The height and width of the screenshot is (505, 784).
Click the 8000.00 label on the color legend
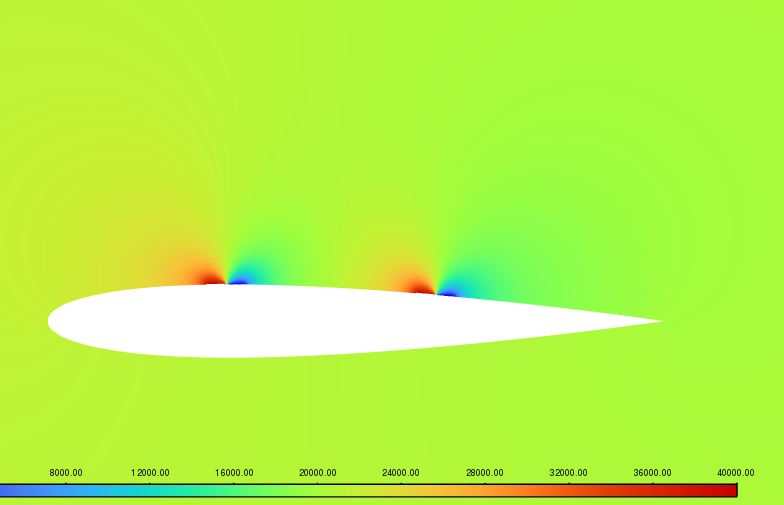pos(66,473)
